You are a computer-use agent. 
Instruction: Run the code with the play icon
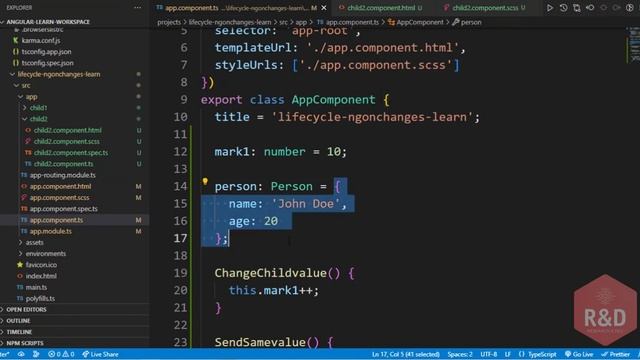(x=550, y=8)
